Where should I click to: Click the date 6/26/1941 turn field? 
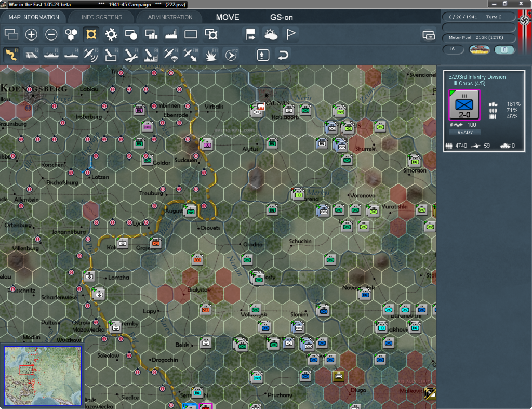coord(478,17)
